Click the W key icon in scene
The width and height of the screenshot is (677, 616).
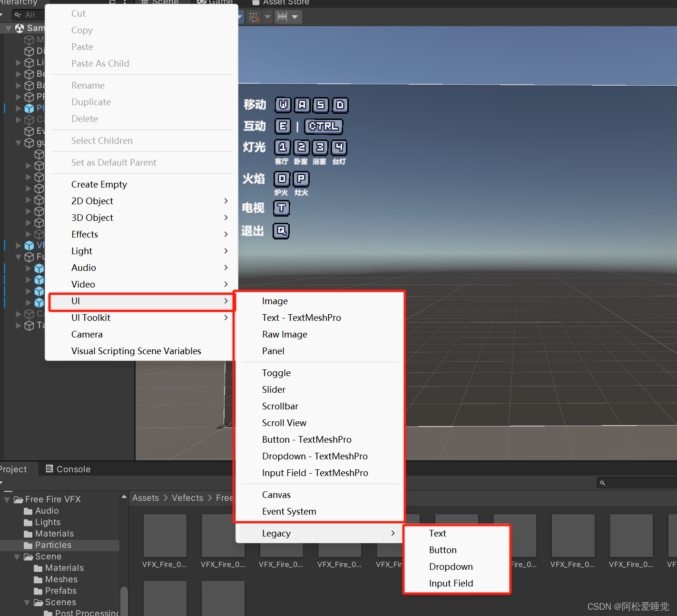283,105
